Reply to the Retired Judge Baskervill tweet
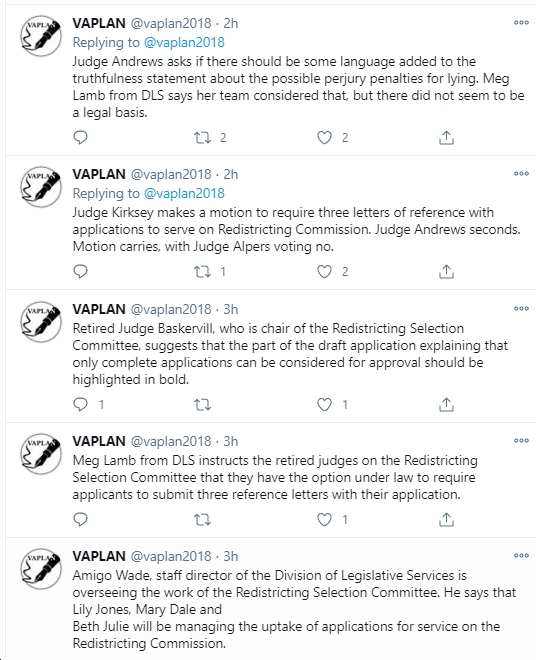Image resolution: width=536 pixels, height=660 pixels. [80, 405]
